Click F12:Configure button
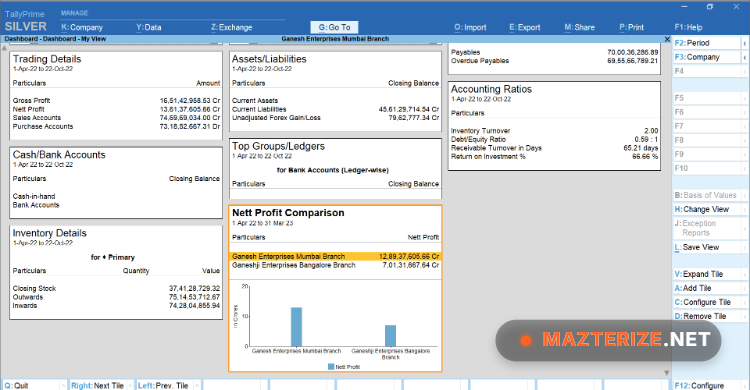Viewport: 750px width, 390px height. point(706,385)
